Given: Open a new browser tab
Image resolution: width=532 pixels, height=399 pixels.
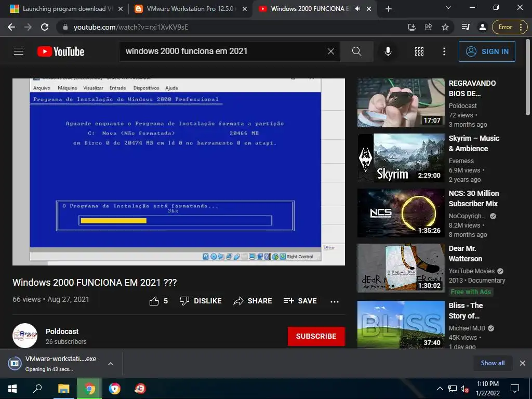Looking at the screenshot, I should coord(389,9).
